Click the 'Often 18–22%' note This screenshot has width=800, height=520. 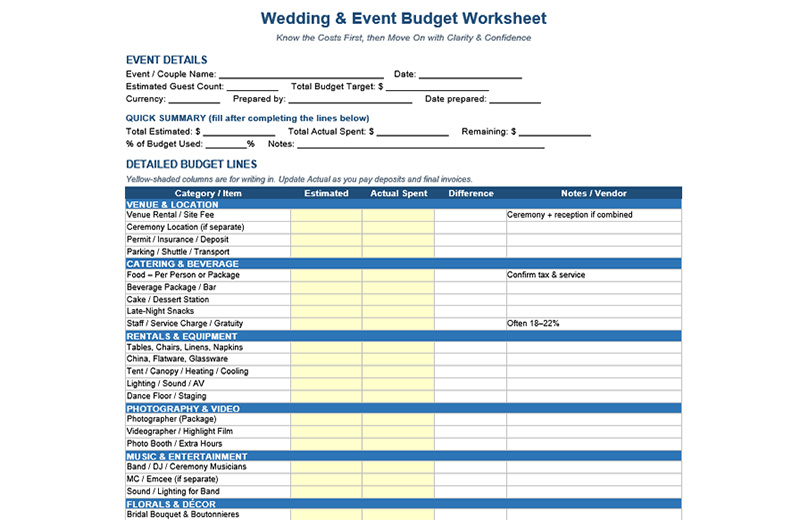[x=533, y=324]
